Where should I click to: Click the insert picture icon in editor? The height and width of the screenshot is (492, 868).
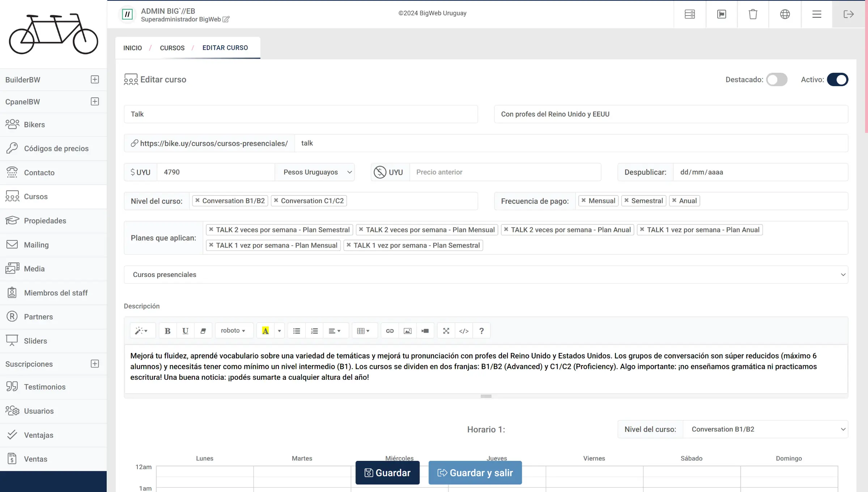click(408, 331)
